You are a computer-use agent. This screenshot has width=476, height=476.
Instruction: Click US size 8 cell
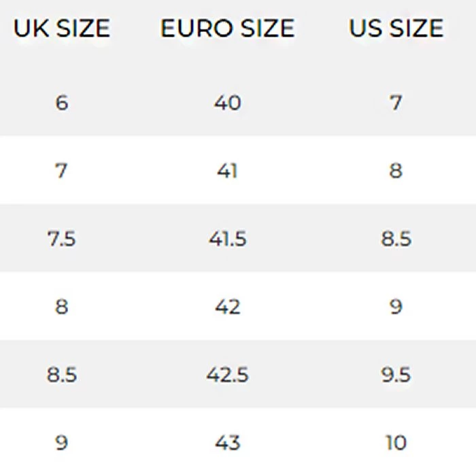click(396, 170)
